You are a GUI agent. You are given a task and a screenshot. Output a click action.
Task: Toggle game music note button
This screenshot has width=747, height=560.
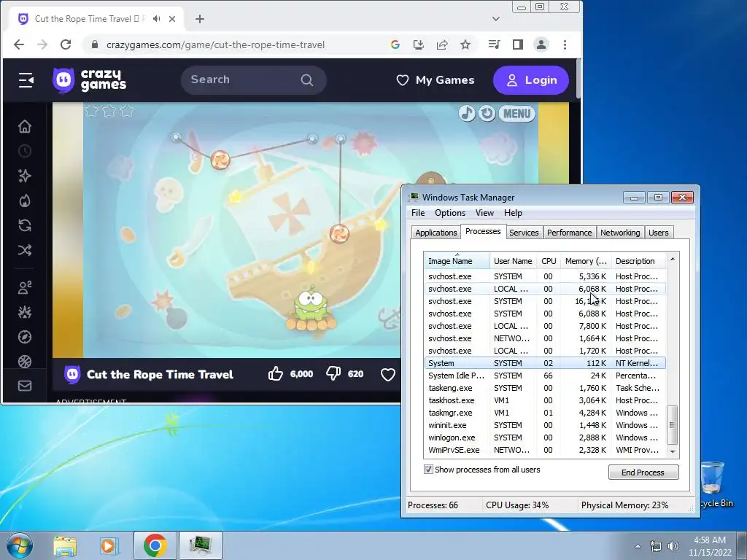467,113
